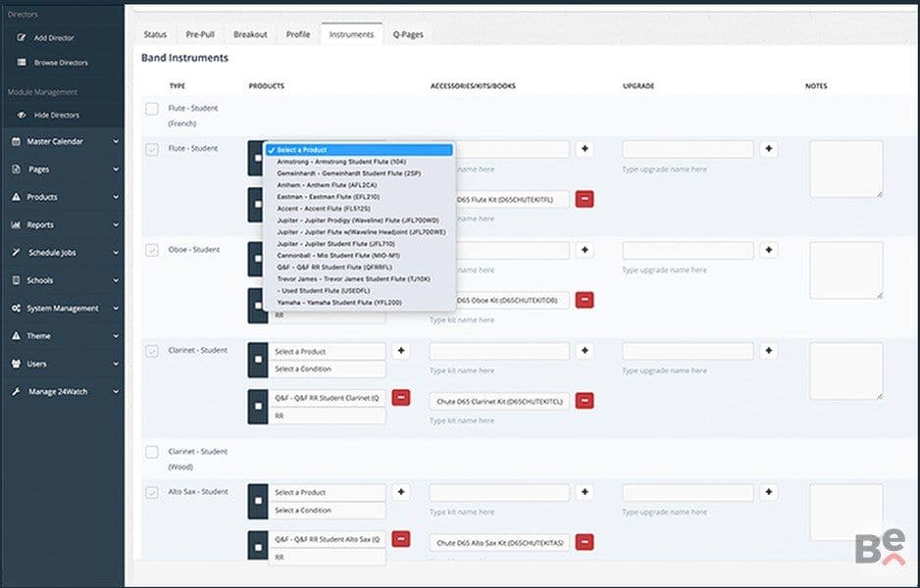Click the Pages document icon

coord(16,170)
